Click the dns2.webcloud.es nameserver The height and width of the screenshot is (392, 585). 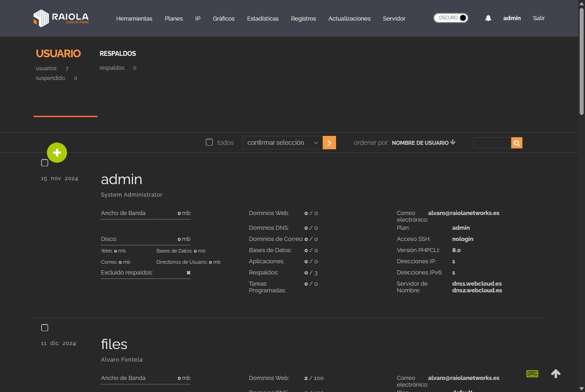coord(477,291)
